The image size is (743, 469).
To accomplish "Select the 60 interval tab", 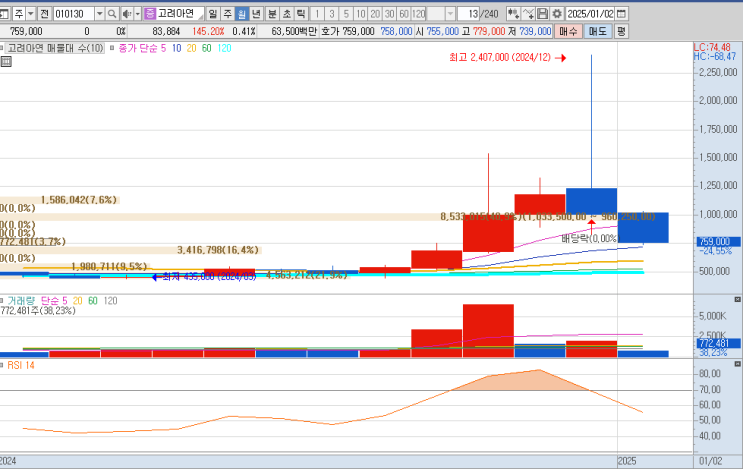I will coord(403,14).
